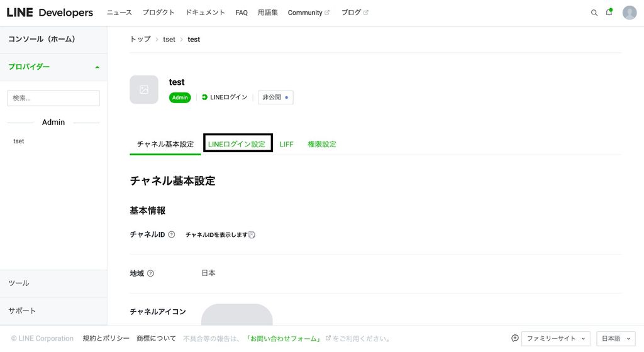Screen dimensions: 644x352
Task: Click the help icon beside チャネルID
Action: pos(172,234)
